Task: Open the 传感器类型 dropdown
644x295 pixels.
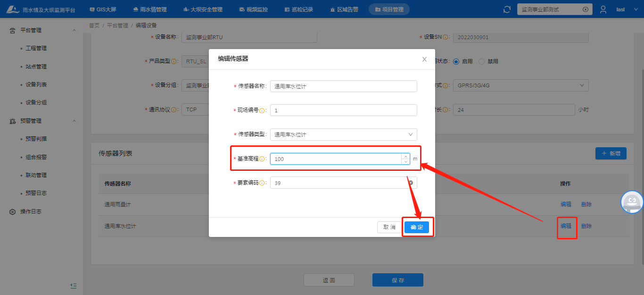Action: [343, 135]
